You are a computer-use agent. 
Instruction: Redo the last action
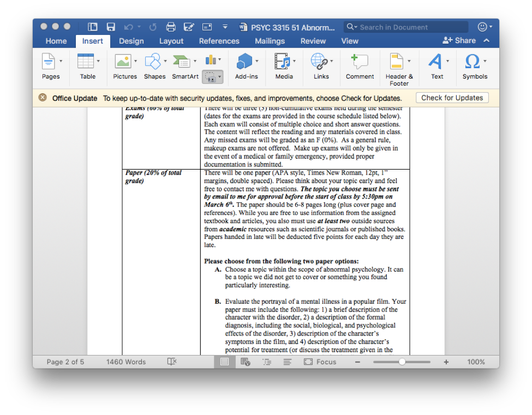coord(153,27)
